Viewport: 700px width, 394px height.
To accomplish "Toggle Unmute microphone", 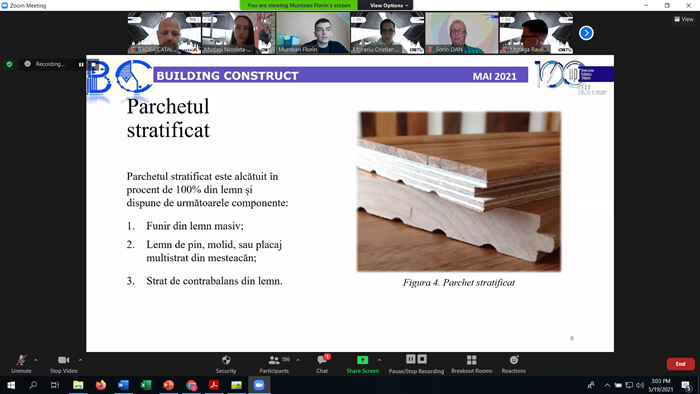I will pyautogui.click(x=21, y=364).
